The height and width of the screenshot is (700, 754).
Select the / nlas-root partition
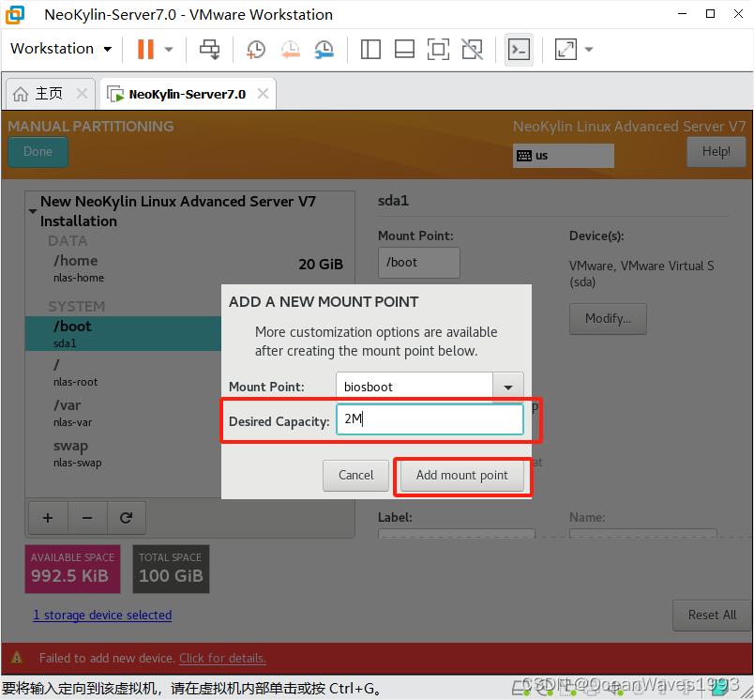click(x=123, y=373)
